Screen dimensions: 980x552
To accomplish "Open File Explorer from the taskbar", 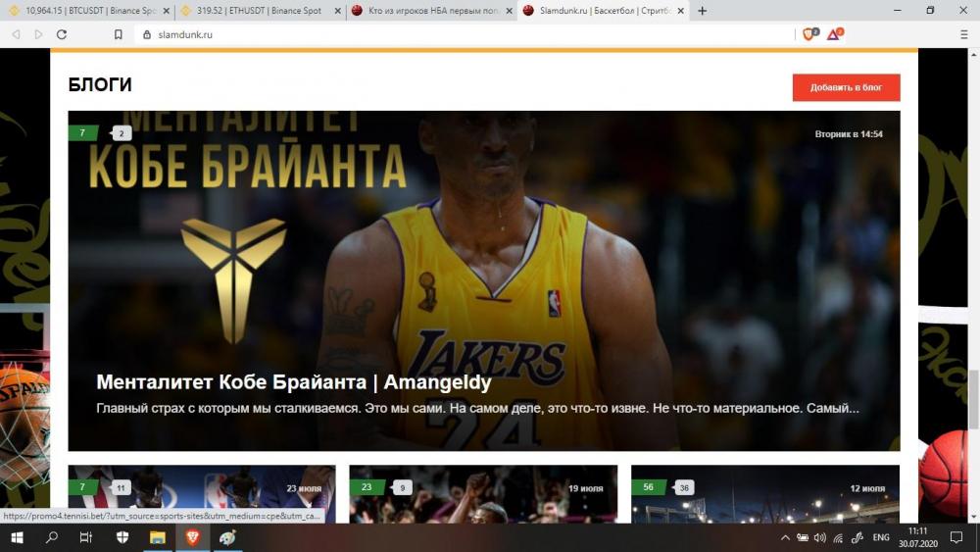I will (157, 537).
